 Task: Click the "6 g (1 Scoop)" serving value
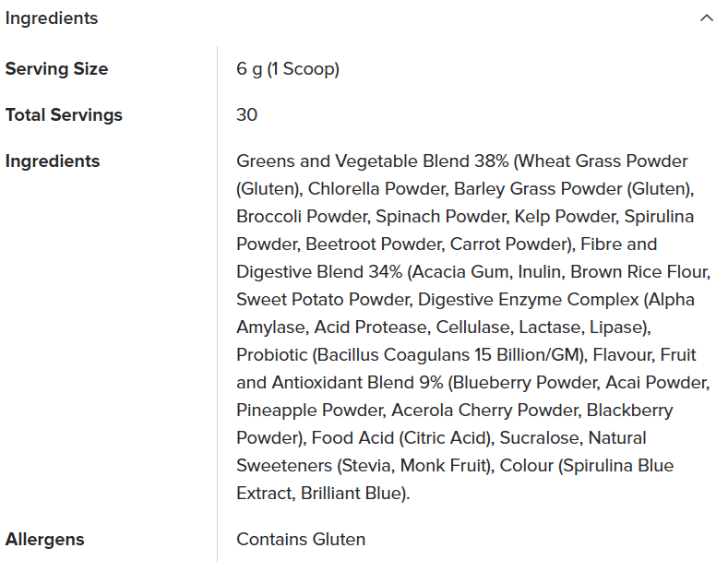pos(288,68)
